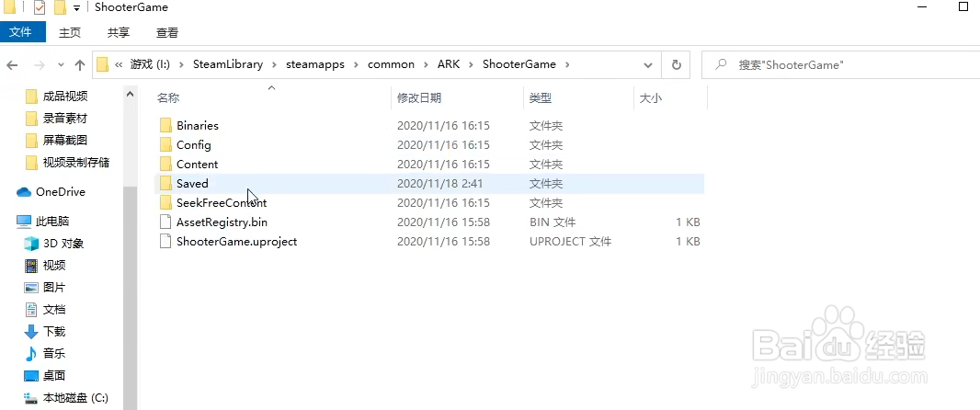Image resolution: width=980 pixels, height=410 pixels.
Task: Click the Content folder icon
Action: pos(165,165)
